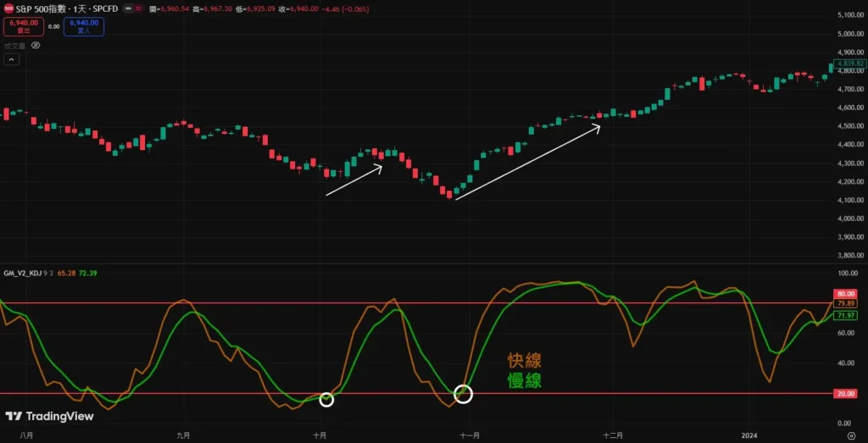The image size is (868, 443).
Task: Toggle volume indicator visibility eye icon
Action: tap(35, 46)
